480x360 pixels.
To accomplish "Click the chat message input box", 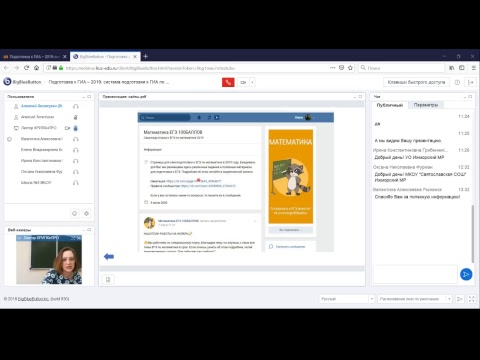I will [415, 274].
